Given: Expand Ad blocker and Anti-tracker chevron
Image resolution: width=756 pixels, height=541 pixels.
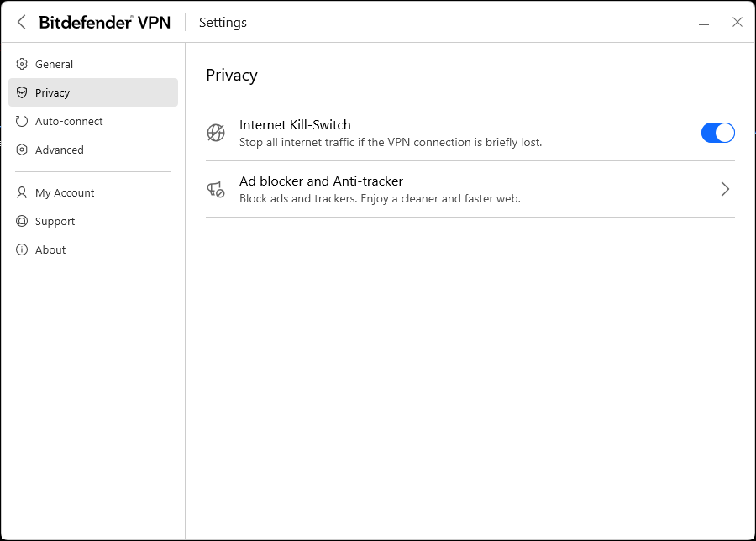Looking at the screenshot, I should pos(725,189).
